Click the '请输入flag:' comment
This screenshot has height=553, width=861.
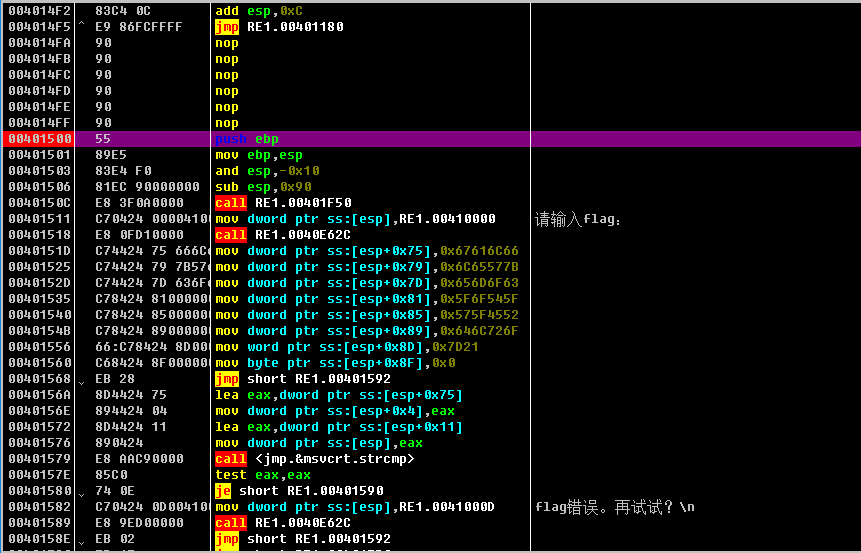point(578,219)
